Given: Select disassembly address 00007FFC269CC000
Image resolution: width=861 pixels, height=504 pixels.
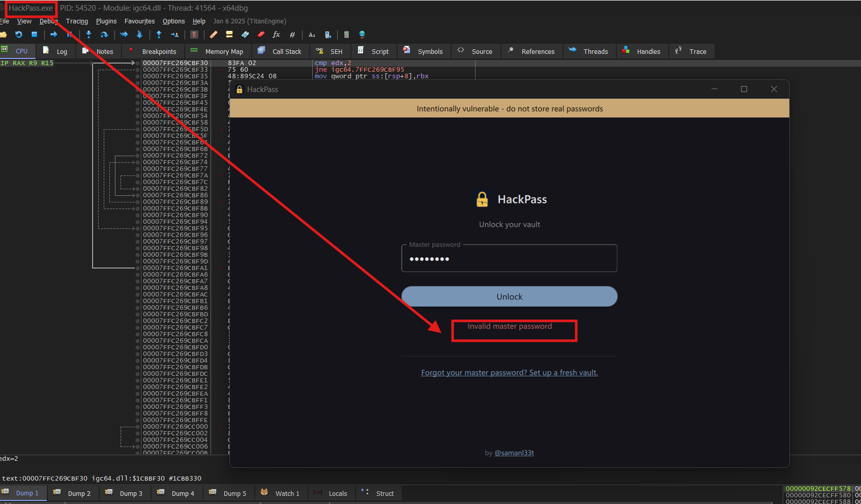Looking at the screenshot, I should (x=175, y=427).
